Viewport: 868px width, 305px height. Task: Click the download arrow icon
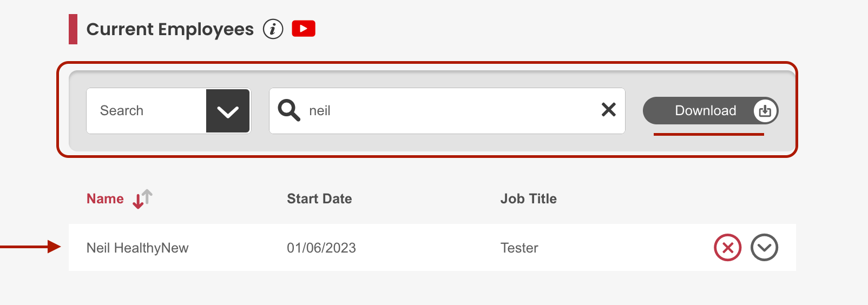(x=765, y=111)
